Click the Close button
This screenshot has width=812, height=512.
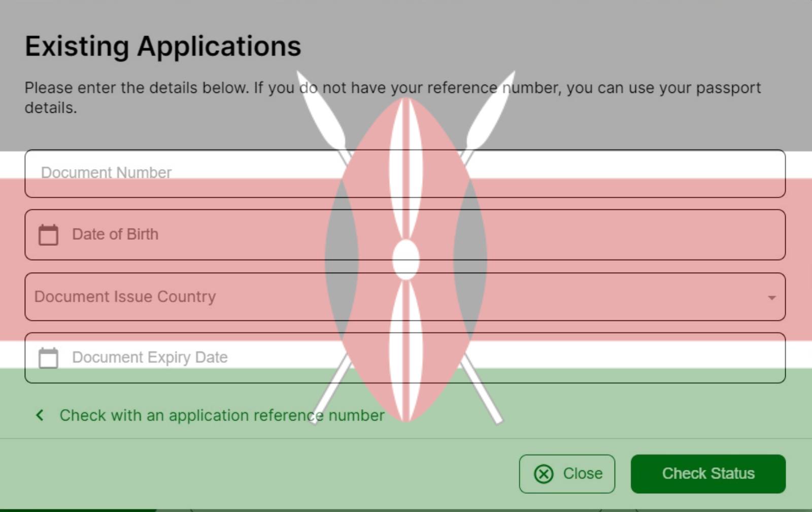pyautogui.click(x=567, y=473)
